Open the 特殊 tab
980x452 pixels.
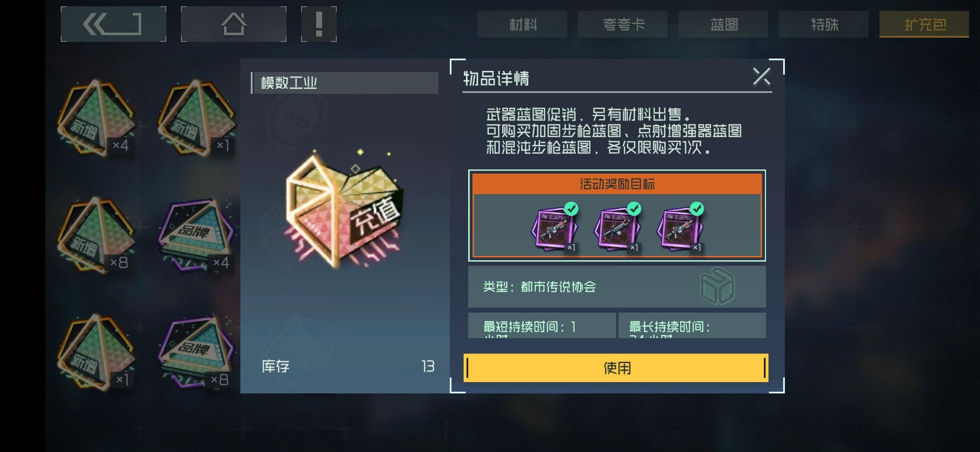pos(824,24)
